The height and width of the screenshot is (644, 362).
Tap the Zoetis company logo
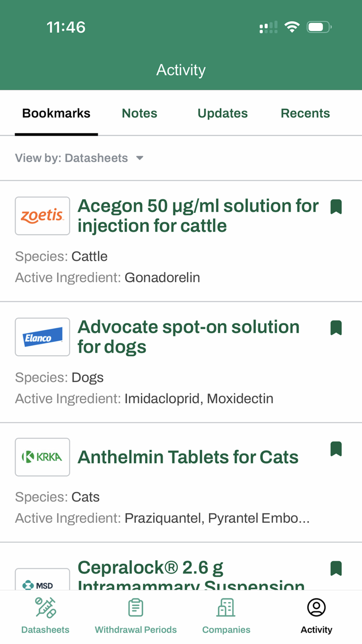42,216
